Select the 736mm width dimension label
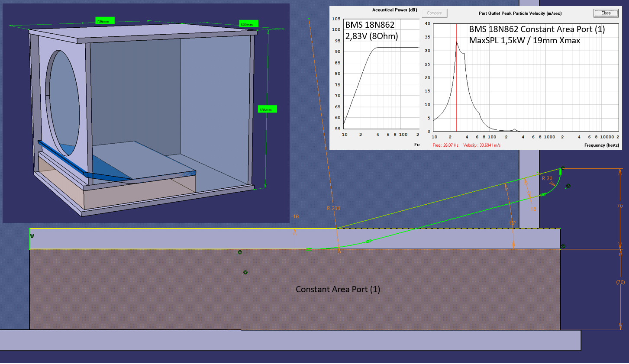 click(x=105, y=21)
